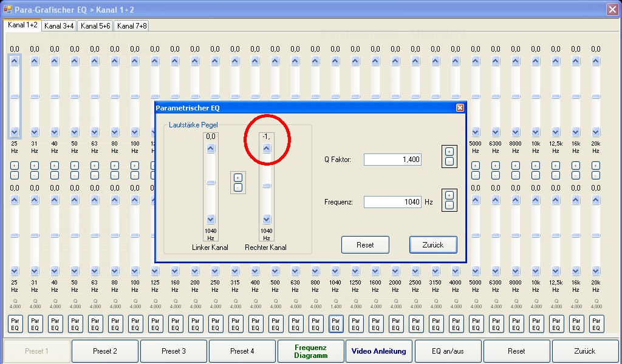622x364 pixels.
Task: Lower Rechter Kanal level with down arrow
Action: [267, 219]
